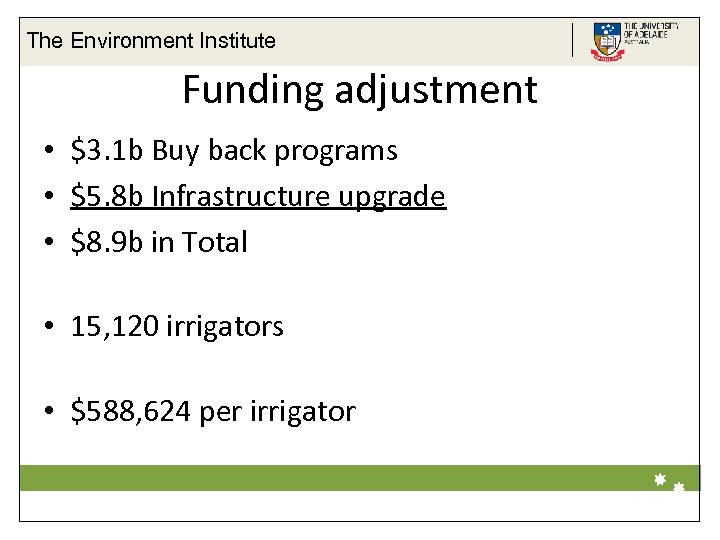This screenshot has width=720, height=540.
Task: Click the bullet before $588,624 per irrigator
Action: [x=48, y=412]
